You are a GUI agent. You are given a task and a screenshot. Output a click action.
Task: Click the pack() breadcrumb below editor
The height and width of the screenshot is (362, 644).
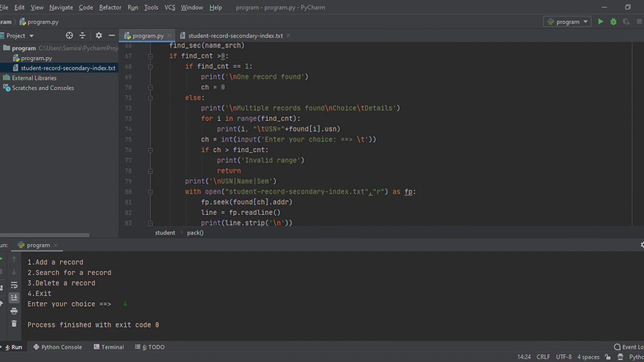point(195,233)
